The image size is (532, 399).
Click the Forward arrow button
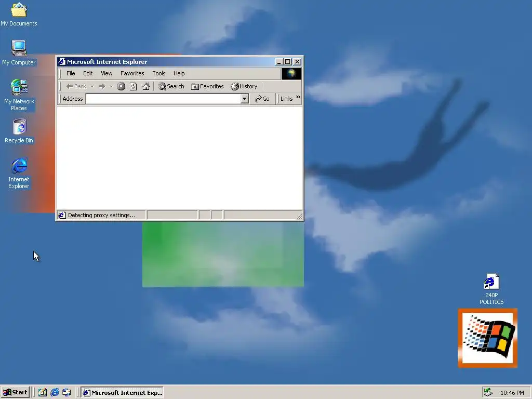pos(101,86)
